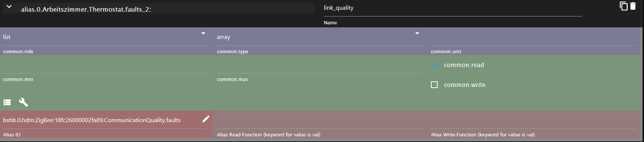Click the wrench settings icon
Screen dimensions: 644x142
coord(23,102)
